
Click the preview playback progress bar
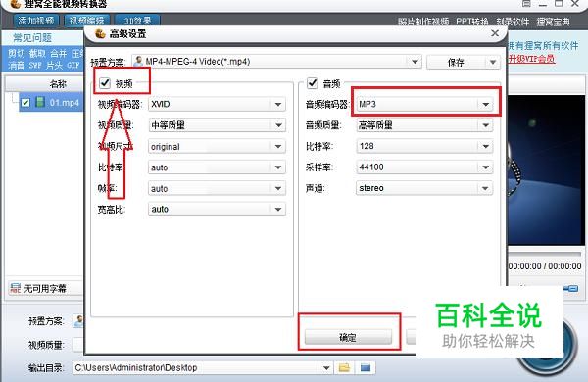click(x=546, y=254)
